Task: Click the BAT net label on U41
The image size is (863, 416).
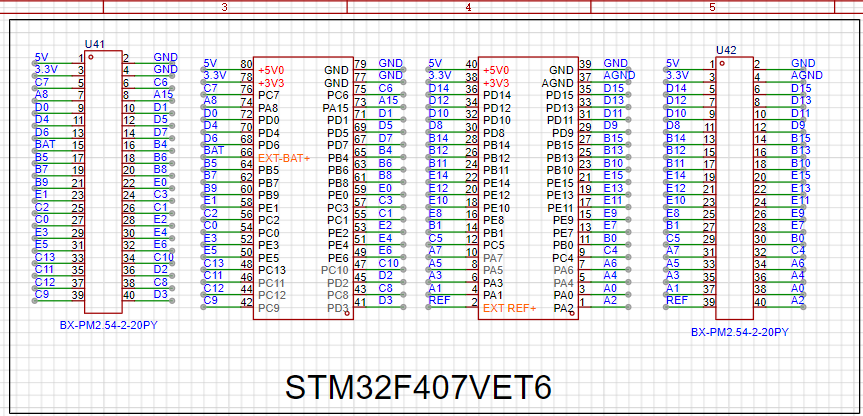Action: [x=43, y=144]
